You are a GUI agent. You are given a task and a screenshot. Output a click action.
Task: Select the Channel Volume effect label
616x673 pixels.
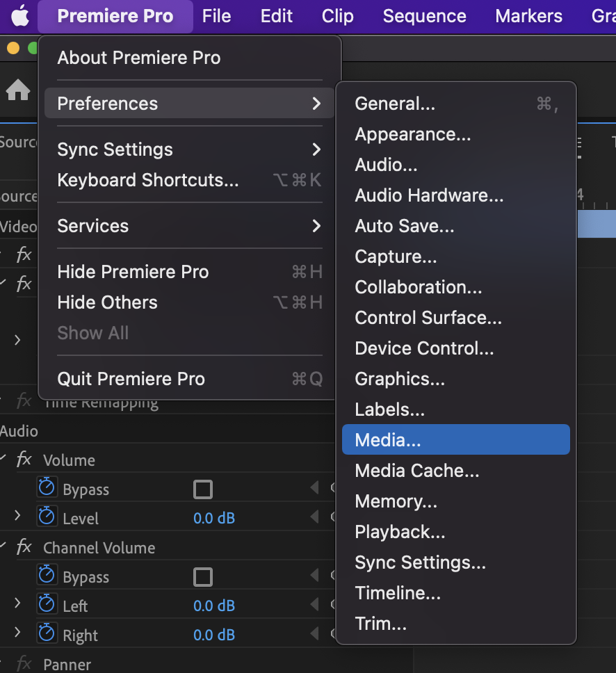[99, 548]
